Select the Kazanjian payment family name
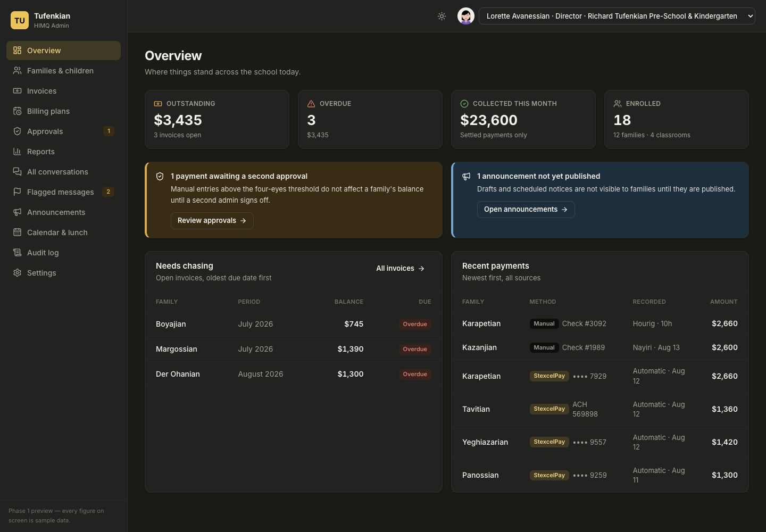Screen dimensions: 766x532 point(479,347)
